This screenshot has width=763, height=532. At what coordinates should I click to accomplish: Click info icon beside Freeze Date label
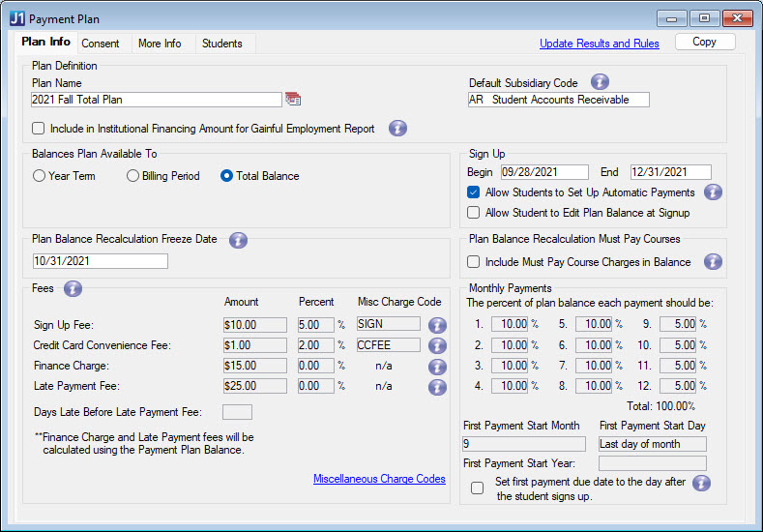[x=239, y=240]
